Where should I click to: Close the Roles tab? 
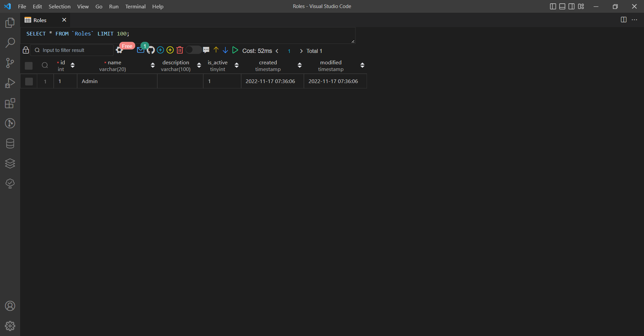pos(64,20)
